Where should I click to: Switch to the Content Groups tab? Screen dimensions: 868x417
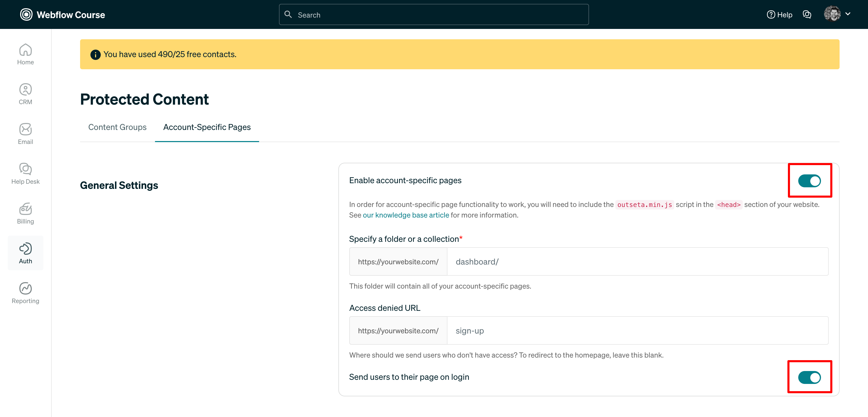[117, 127]
